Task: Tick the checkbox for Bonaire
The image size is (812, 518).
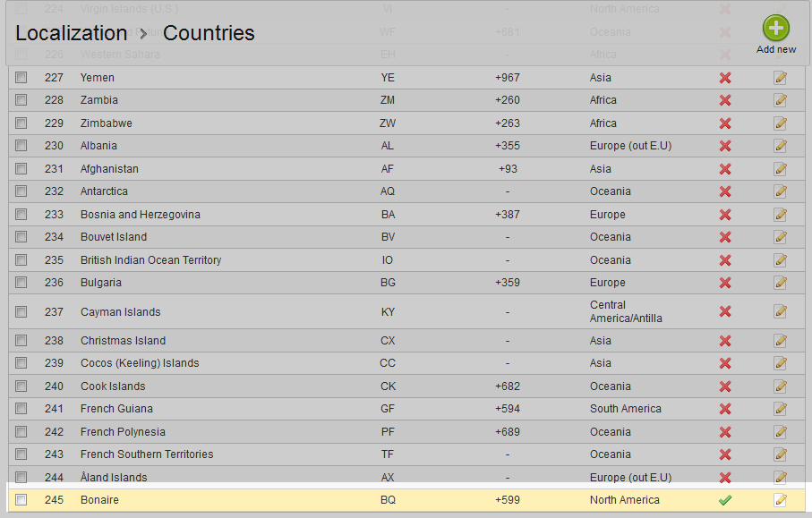Action: pyautogui.click(x=21, y=500)
